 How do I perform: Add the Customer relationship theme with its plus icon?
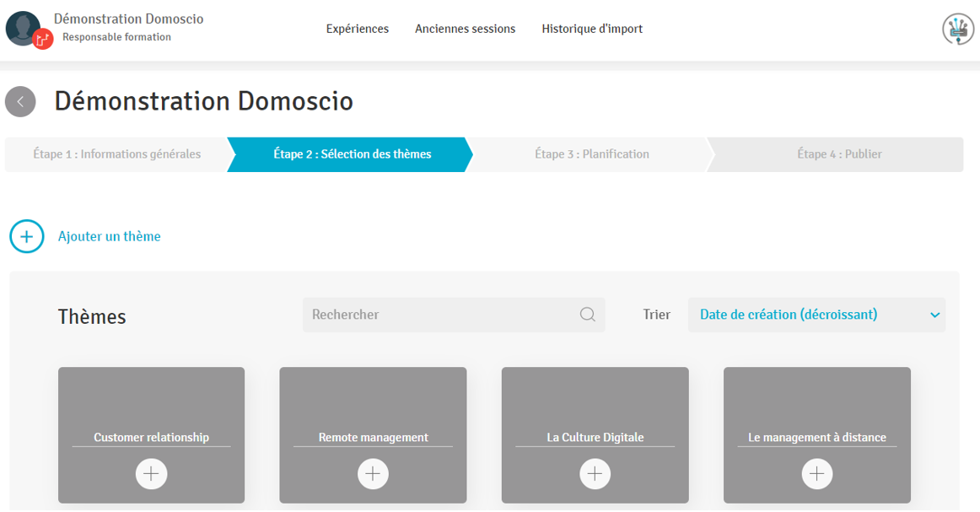[151, 474]
